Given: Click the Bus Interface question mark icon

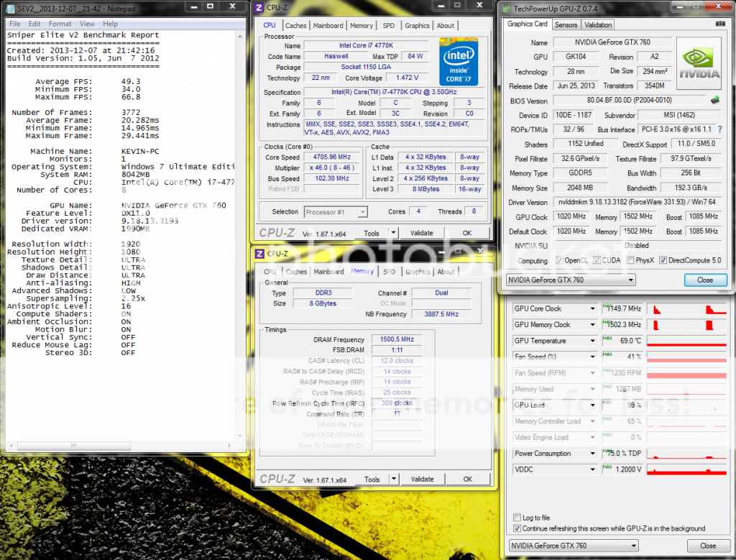Looking at the screenshot, I should [x=720, y=129].
